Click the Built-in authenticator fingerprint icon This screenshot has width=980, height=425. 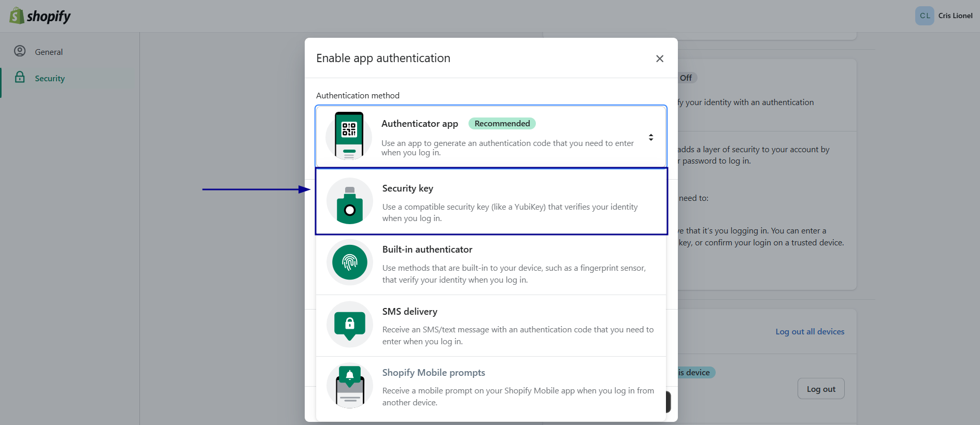(350, 262)
